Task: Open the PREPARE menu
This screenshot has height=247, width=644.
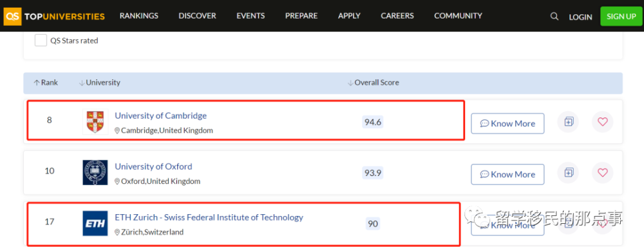Action: pos(301,15)
